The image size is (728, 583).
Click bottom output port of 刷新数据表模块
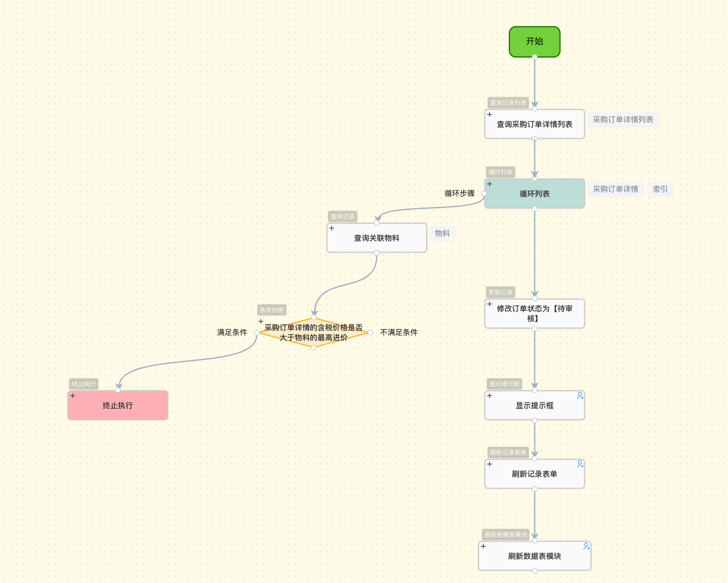tap(535, 571)
